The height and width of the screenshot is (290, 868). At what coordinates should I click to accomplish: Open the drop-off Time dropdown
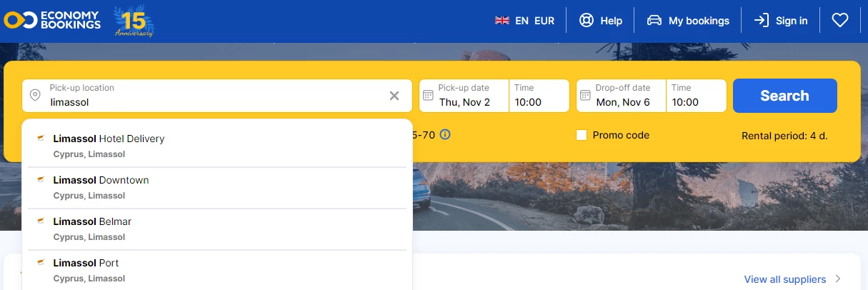[696, 96]
